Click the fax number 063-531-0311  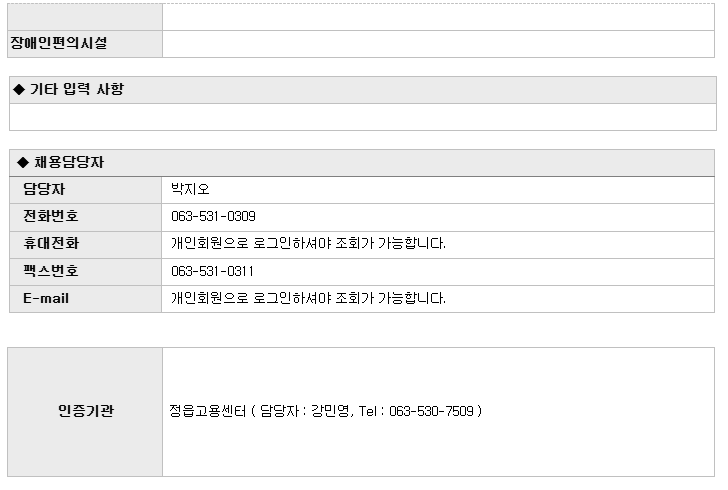click(212, 271)
